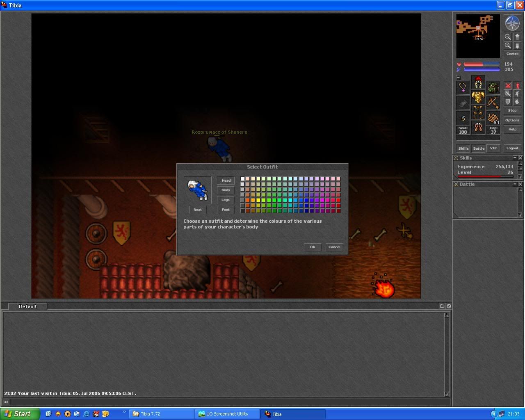Toggle the Battle window button

pyautogui.click(x=479, y=148)
